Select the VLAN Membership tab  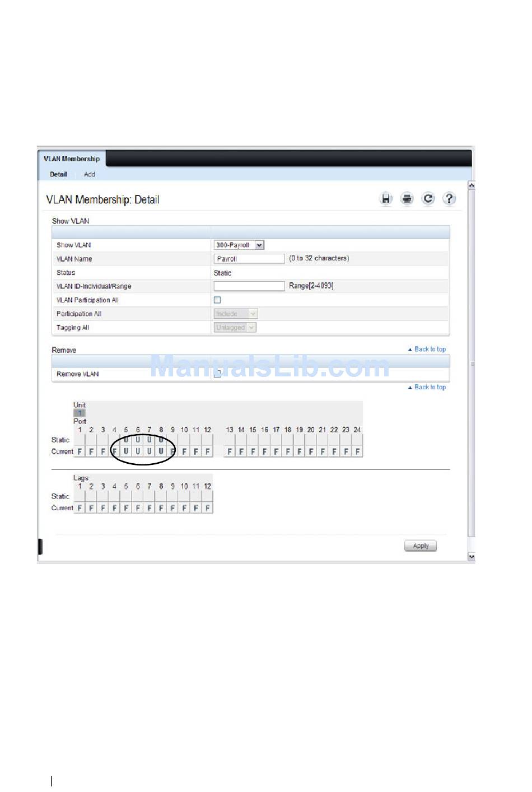tap(72, 159)
